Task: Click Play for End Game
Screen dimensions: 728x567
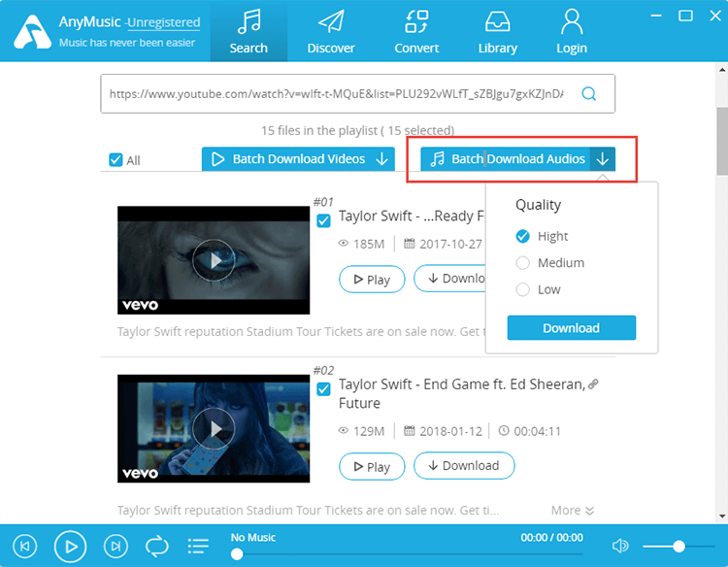Action: (x=372, y=466)
